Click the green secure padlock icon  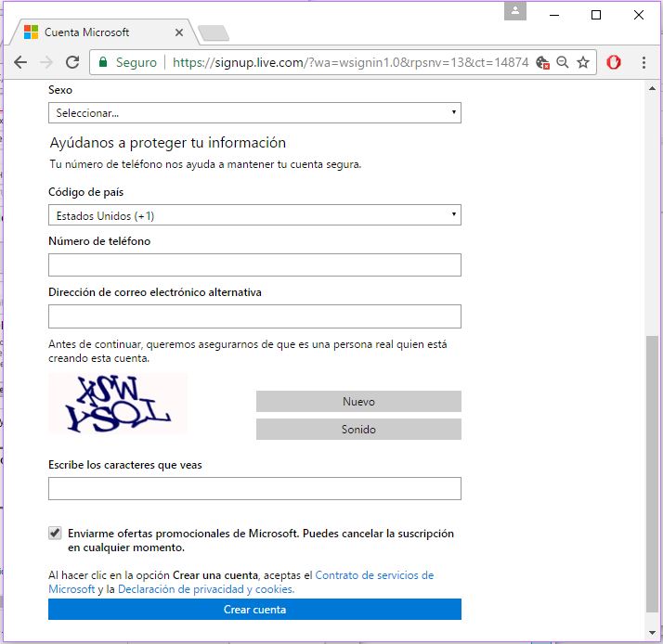[x=103, y=62]
